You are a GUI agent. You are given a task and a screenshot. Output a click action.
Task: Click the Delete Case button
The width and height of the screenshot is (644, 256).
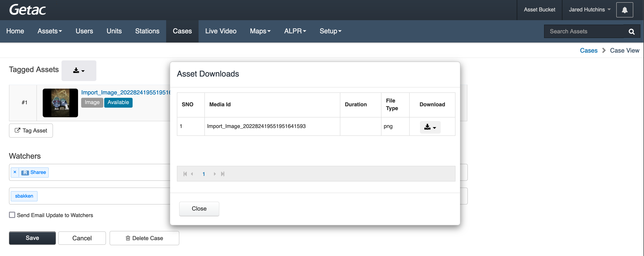[x=144, y=238]
